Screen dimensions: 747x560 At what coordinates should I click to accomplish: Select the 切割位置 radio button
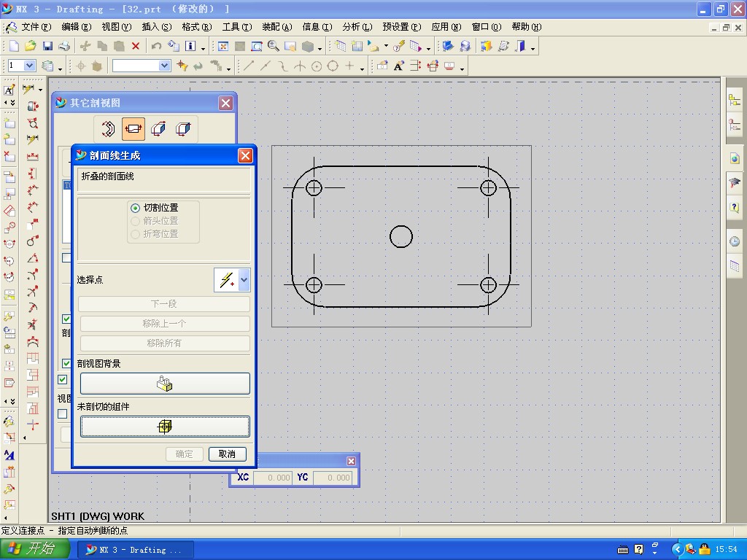[135, 208]
